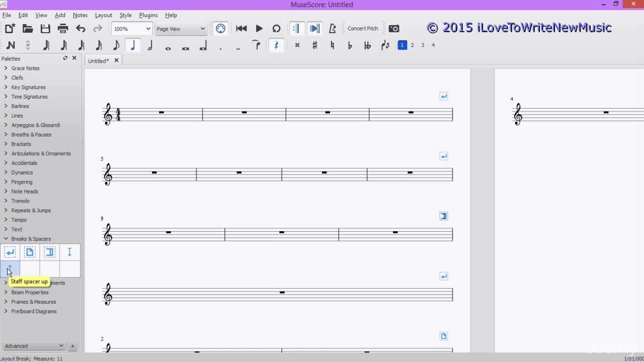
Task: Apply flat accidental
Action: pyautogui.click(x=350, y=46)
